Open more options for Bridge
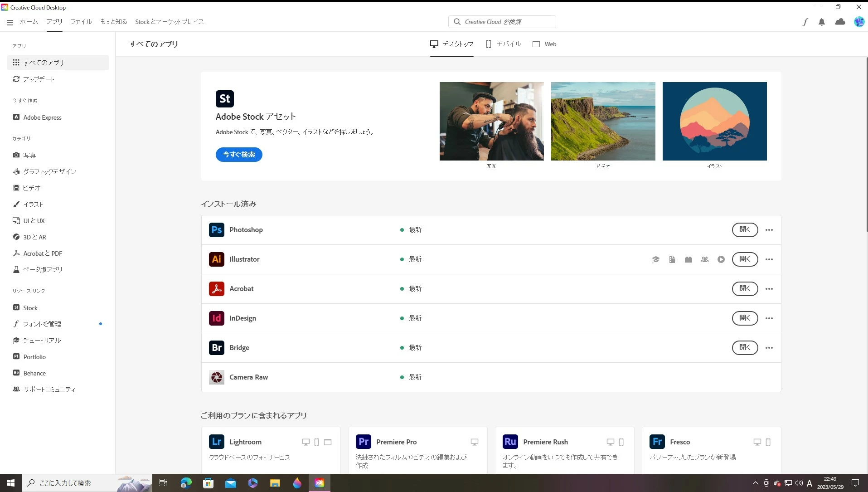868x492 pixels. coord(769,348)
